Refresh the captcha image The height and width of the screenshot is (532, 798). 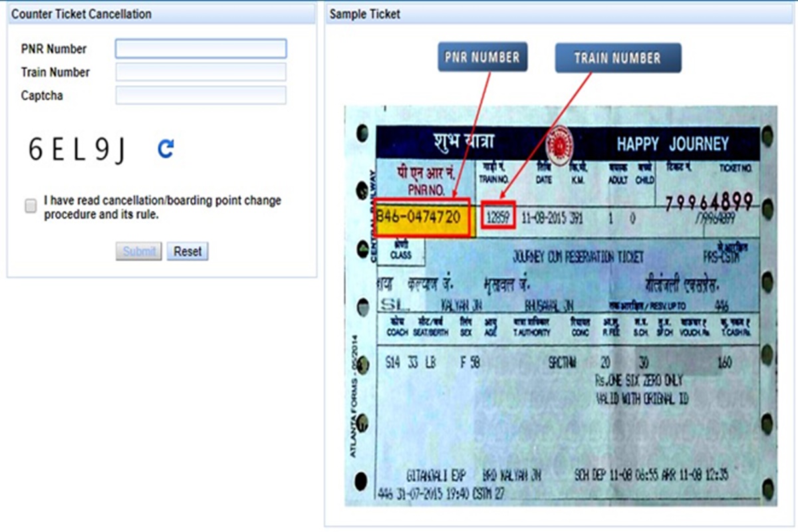click(x=166, y=148)
